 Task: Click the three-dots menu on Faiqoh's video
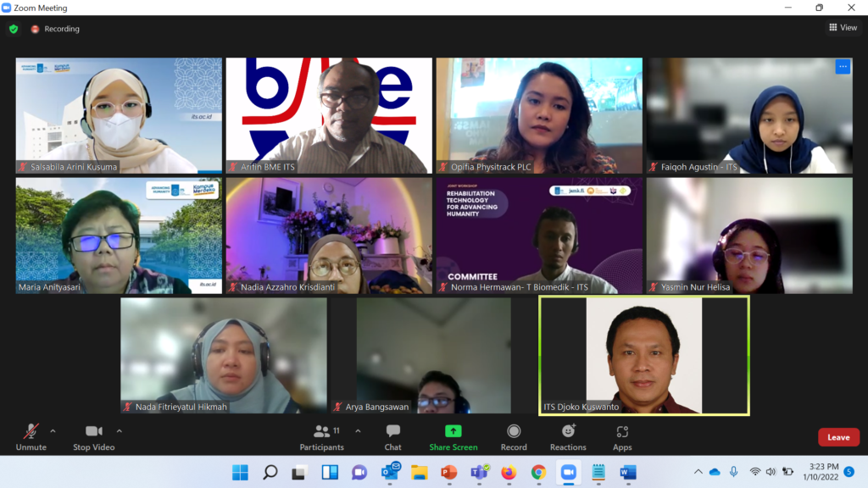842,67
